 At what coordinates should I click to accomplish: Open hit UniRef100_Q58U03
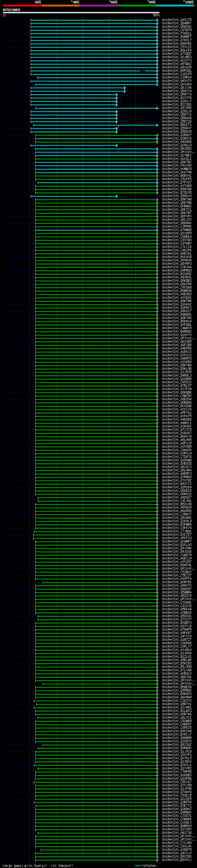pos(177,196)
